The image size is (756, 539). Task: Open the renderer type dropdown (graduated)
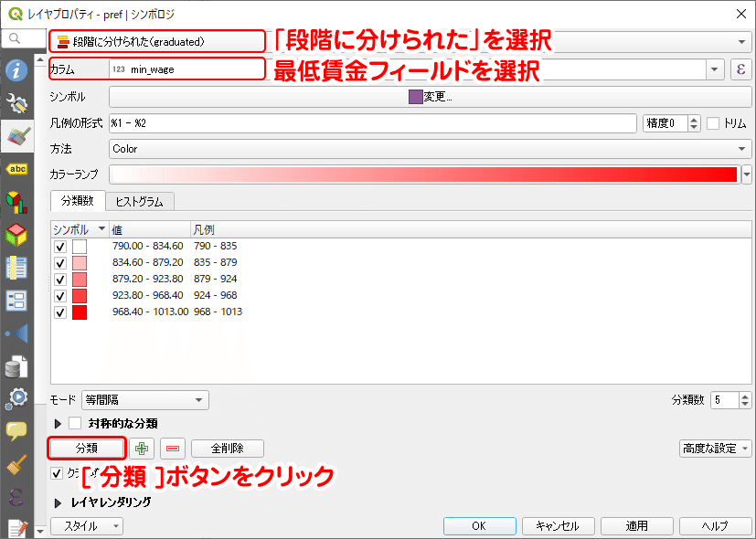pos(400,42)
